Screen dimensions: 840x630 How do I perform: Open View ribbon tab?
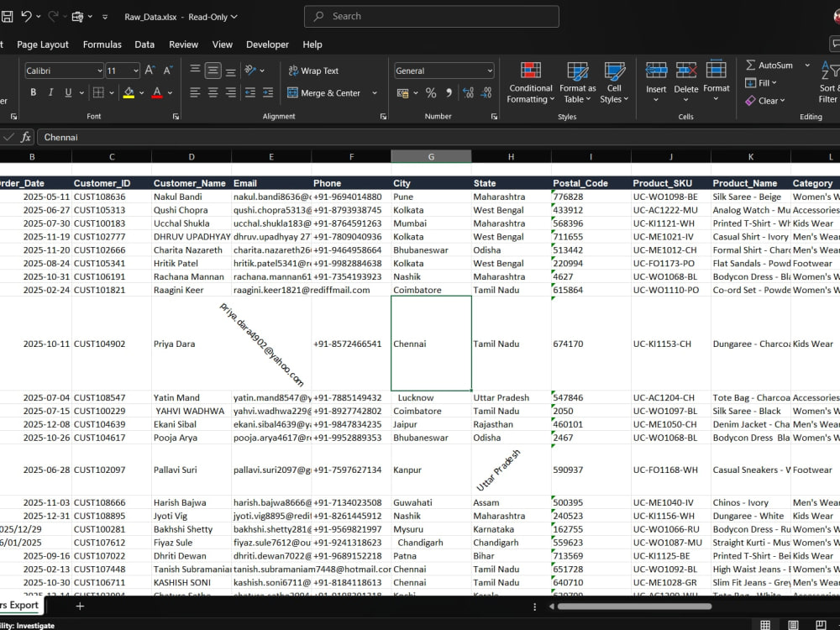pyautogui.click(x=223, y=45)
